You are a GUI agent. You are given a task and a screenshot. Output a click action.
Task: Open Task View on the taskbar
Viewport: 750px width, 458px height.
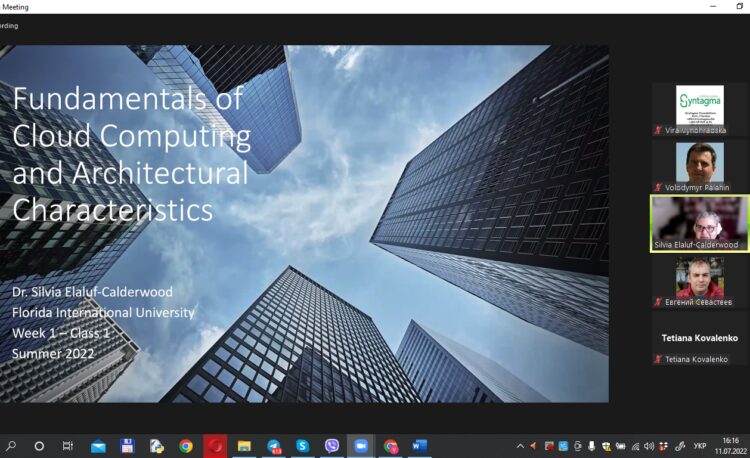68,446
